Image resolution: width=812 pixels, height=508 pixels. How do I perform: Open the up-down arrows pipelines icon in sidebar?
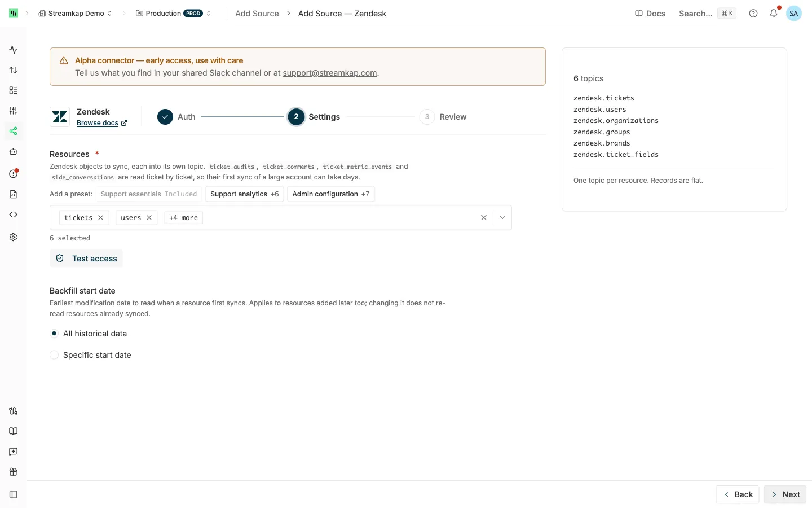click(14, 70)
